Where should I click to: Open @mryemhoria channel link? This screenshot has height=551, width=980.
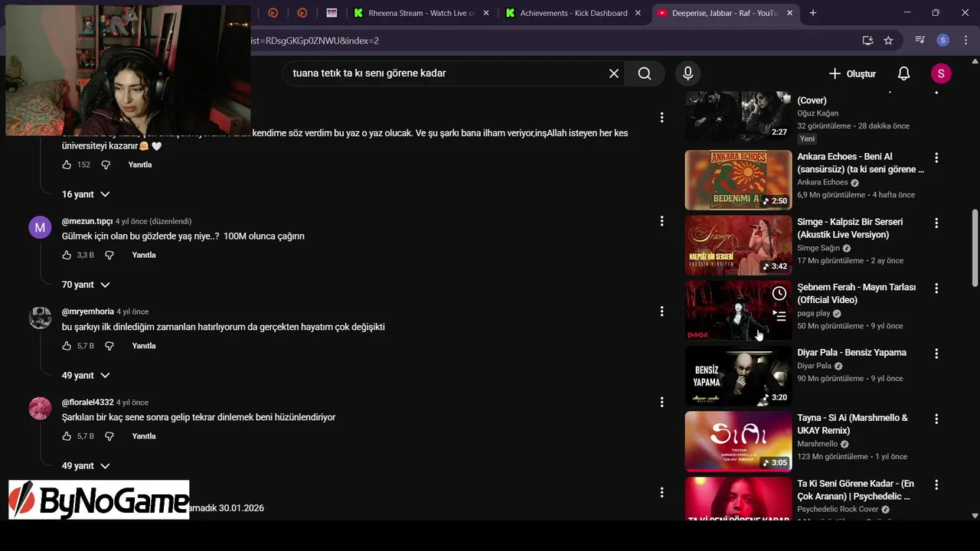click(88, 311)
